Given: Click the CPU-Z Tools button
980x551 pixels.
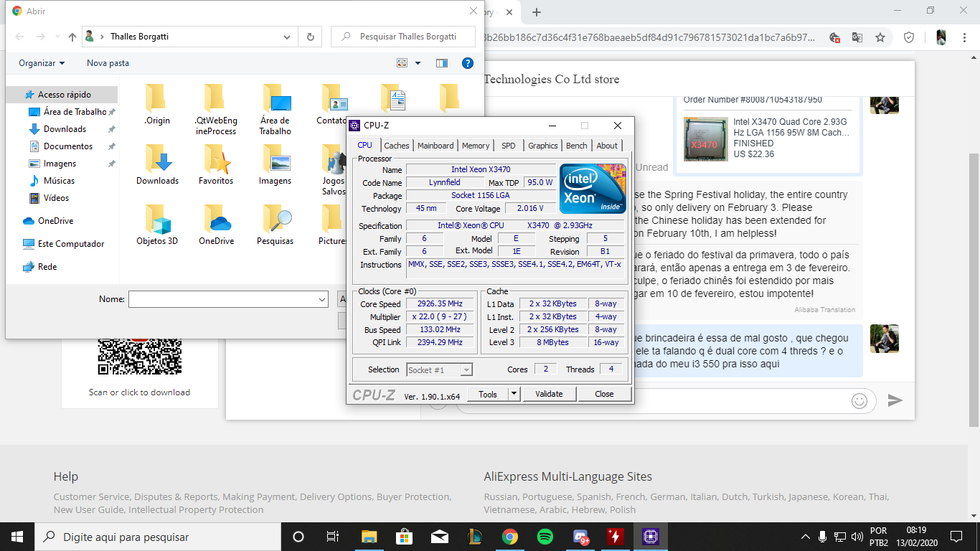Looking at the screenshot, I should click(488, 394).
